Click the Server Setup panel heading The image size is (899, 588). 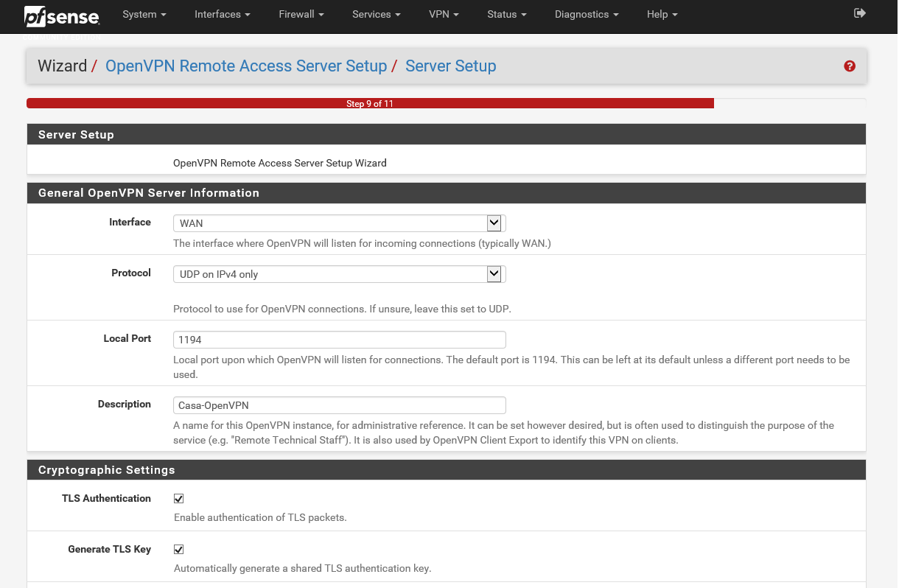(447, 135)
